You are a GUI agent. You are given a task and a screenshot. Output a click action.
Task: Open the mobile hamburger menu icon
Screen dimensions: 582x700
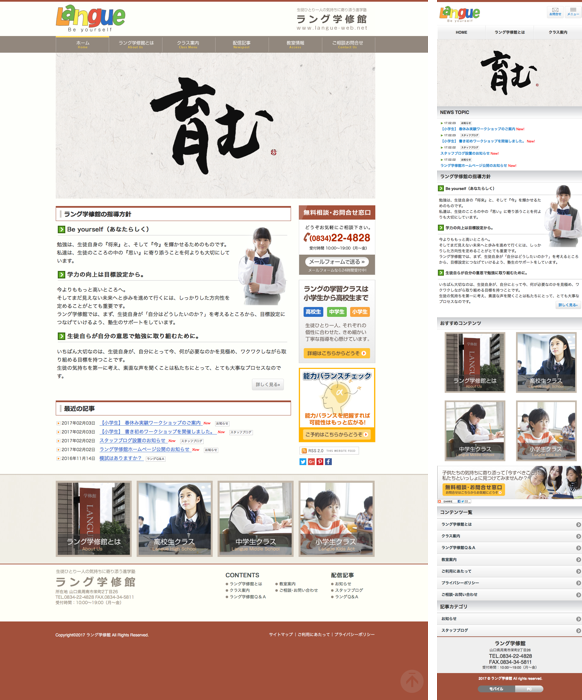pyautogui.click(x=573, y=12)
